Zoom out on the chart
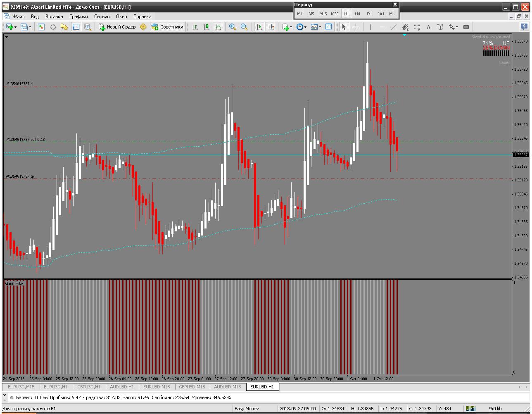The width and height of the screenshot is (532, 414). 244,27
